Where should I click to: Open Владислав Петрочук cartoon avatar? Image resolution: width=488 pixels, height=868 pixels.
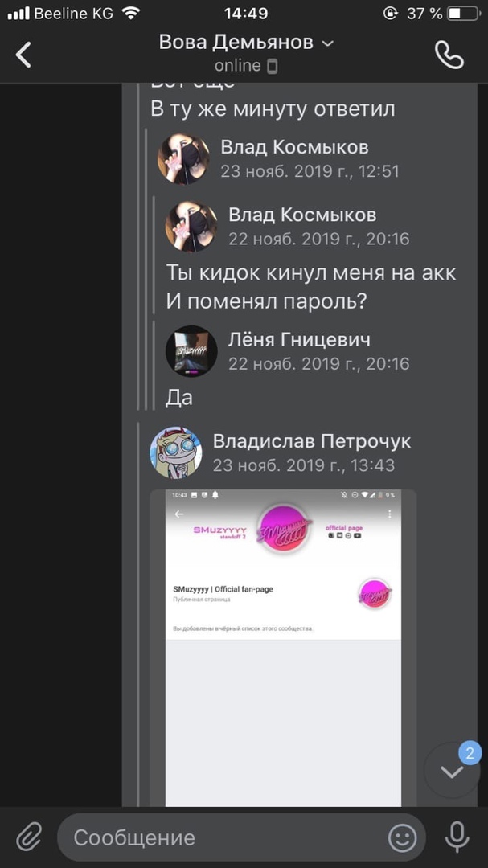pyautogui.click(x=175, y=452)
